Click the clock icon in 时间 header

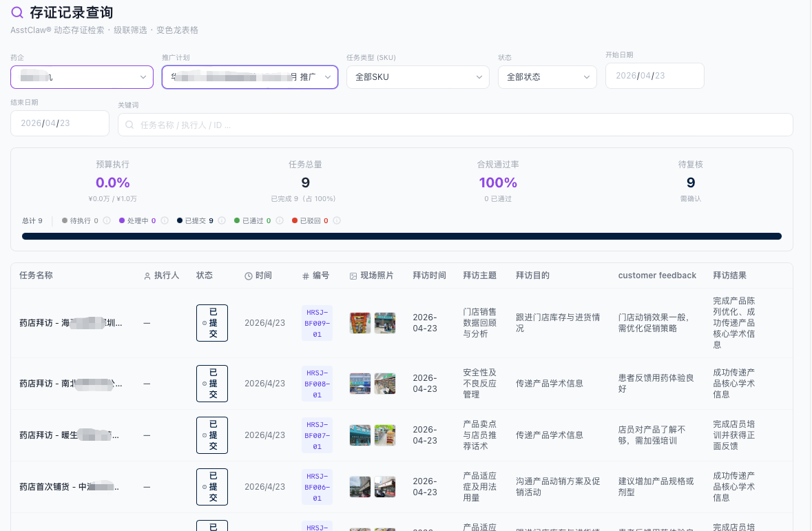(249, 276)
